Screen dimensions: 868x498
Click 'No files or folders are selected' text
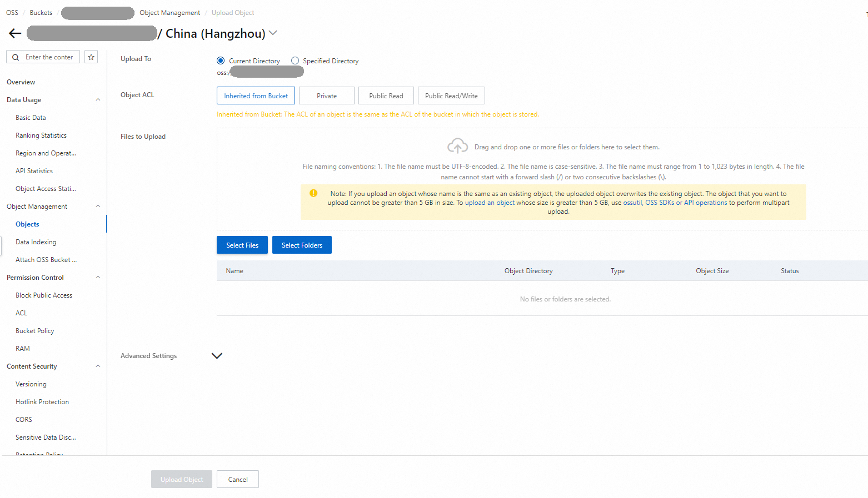pyautogui.click(x=565, y=299)
